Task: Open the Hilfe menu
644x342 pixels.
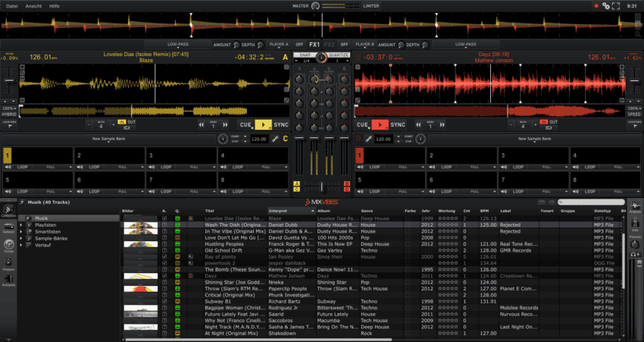Action: tap(55, 6)
